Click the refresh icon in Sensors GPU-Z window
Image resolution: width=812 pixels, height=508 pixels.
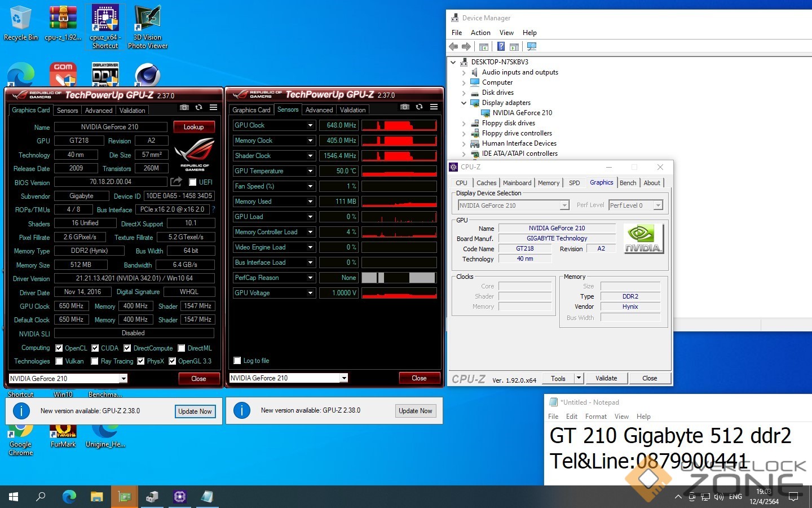[x=419, y=107]
